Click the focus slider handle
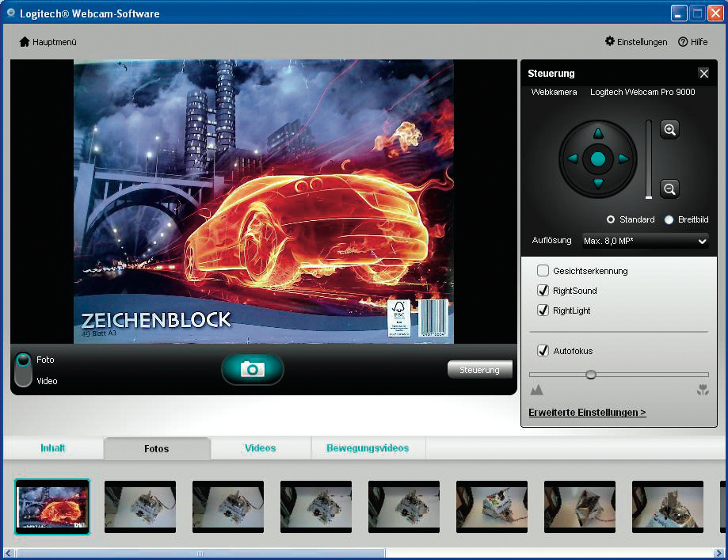 click(x=590, y=375)
